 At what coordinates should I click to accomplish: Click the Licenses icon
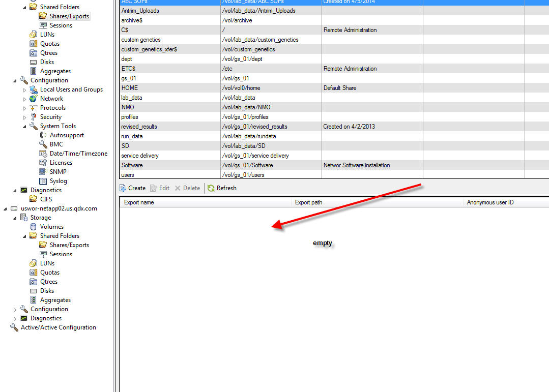coord(43,163)
